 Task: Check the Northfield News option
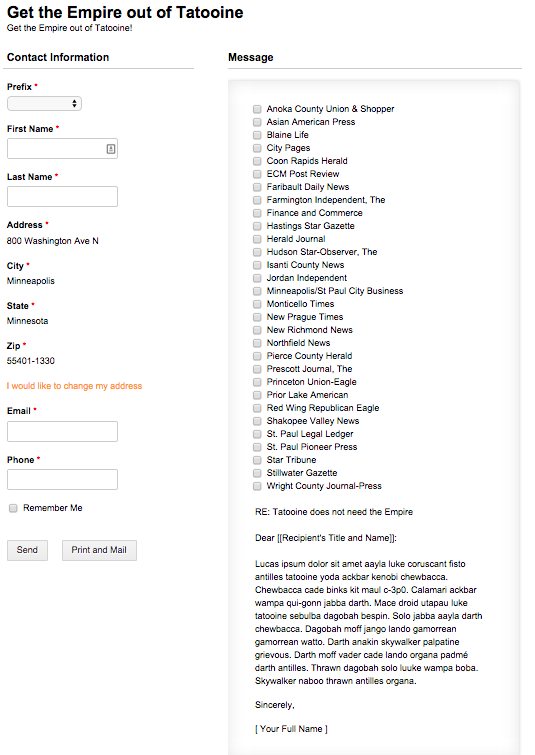pyautogui.click(x=257, y=343)
